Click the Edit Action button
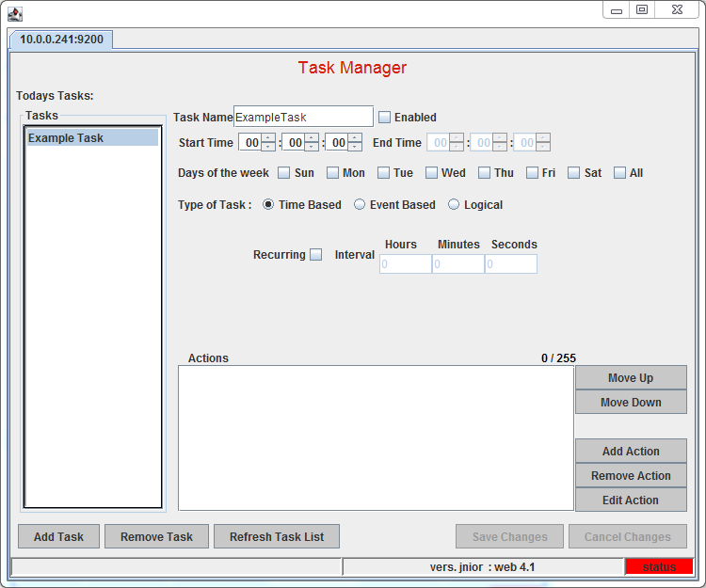Image resolution: width=706 pixels, height=588 pixels. click(631, 500)
